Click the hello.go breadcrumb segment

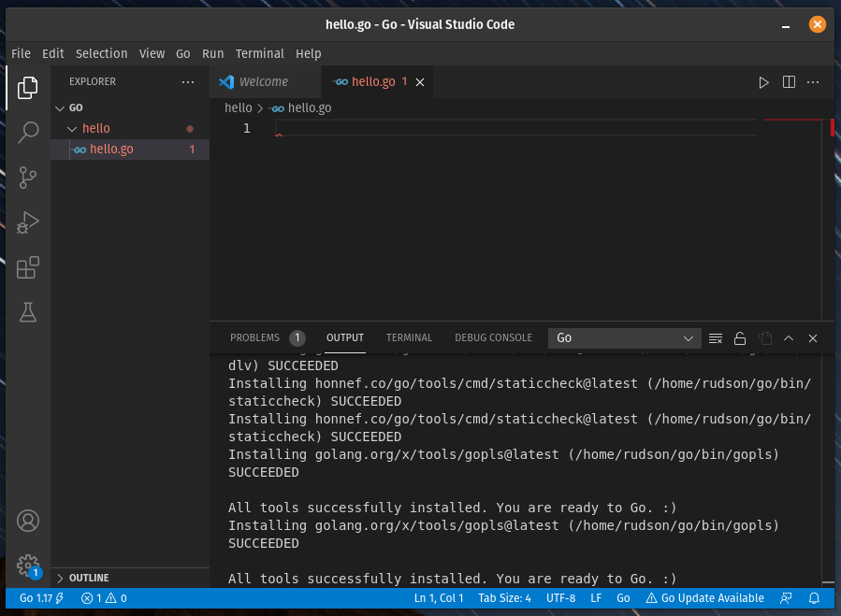(x=301, y=107)
